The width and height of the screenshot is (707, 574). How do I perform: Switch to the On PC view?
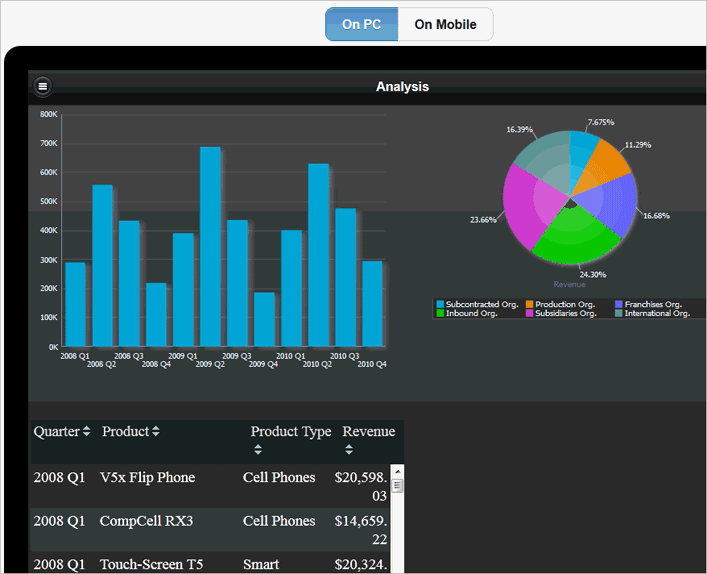click(x=362, y=24)
